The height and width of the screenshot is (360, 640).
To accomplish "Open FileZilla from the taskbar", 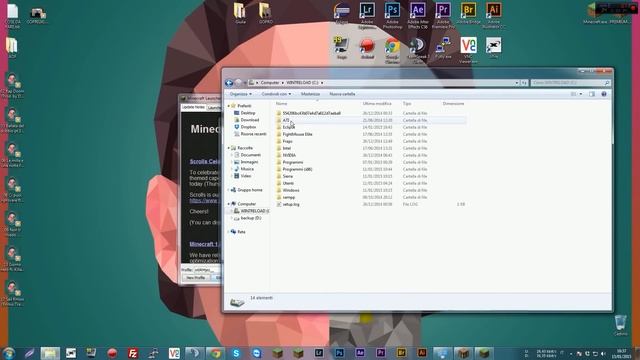I will 133,353.
